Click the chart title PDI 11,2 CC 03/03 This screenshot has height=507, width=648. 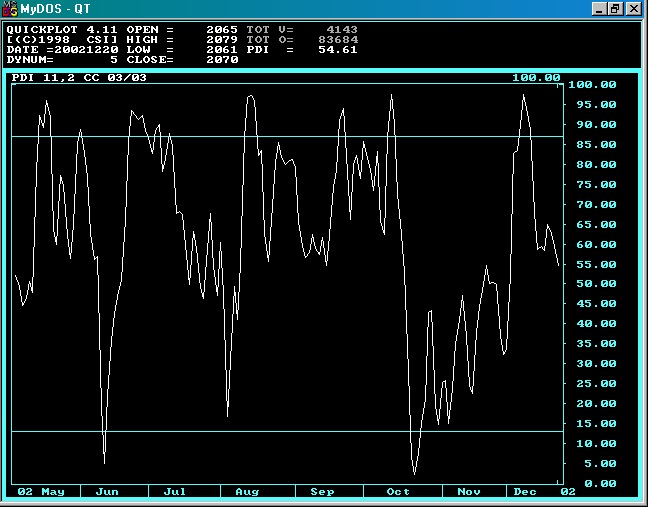tap(79, 78)
